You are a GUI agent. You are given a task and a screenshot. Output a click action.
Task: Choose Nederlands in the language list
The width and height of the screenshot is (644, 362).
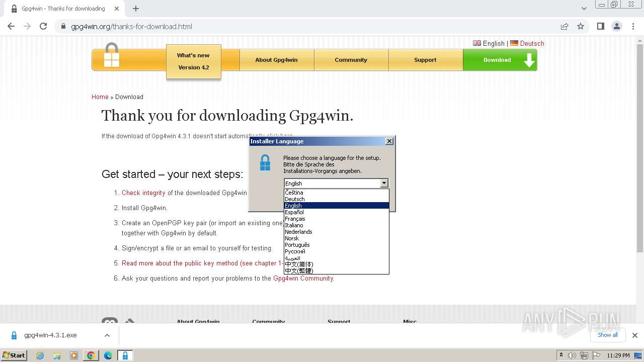[x=337, y=232]
